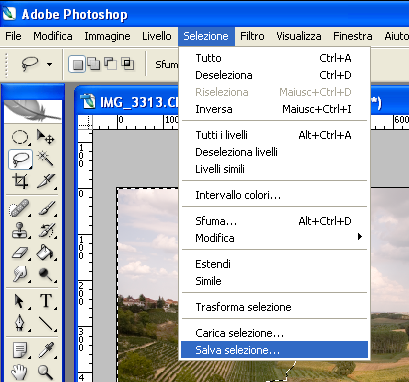Screen dimensions: 409x382
Task: Select the Eyedropper tool
Action: [x=46, y=350]
